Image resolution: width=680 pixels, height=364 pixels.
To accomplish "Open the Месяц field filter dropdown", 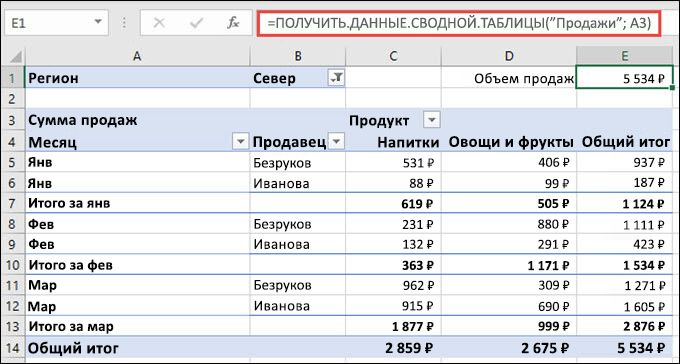I will click(240, 141).
